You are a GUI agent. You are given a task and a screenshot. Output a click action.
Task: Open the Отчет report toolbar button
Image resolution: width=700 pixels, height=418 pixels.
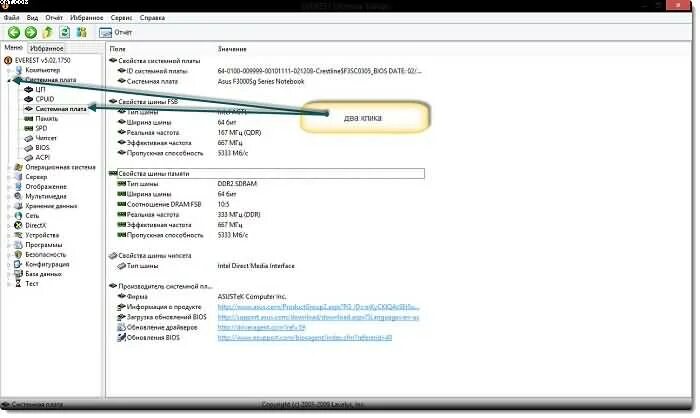(116, 32)
